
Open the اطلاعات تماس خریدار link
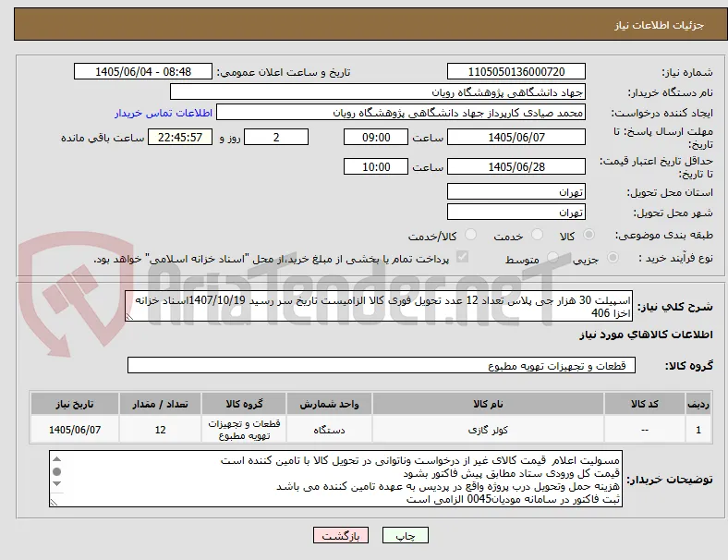164,114
